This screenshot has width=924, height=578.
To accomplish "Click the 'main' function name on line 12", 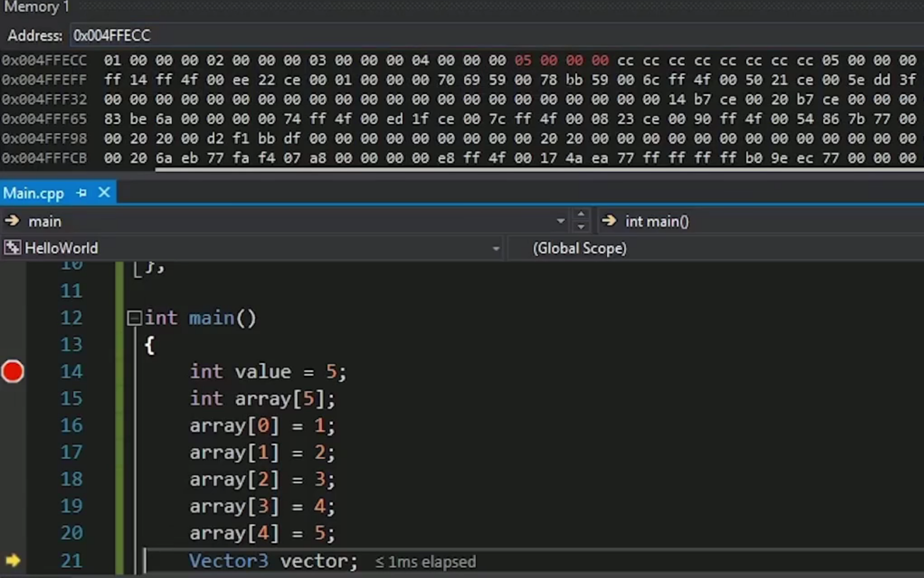I will click(211, 318).
